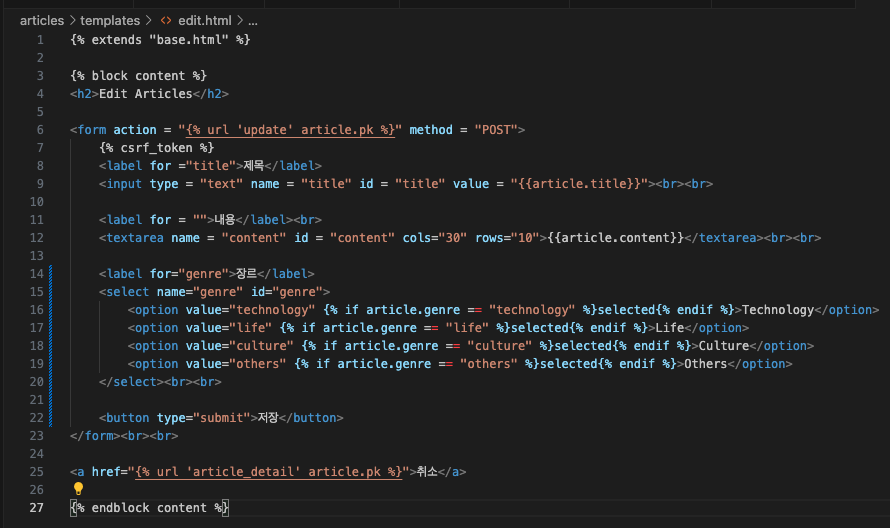Image resolution: width=890 pixels, height=528 pixels.
Task: Click the csrf_token tag on line 7
Action: click(157, 148)
